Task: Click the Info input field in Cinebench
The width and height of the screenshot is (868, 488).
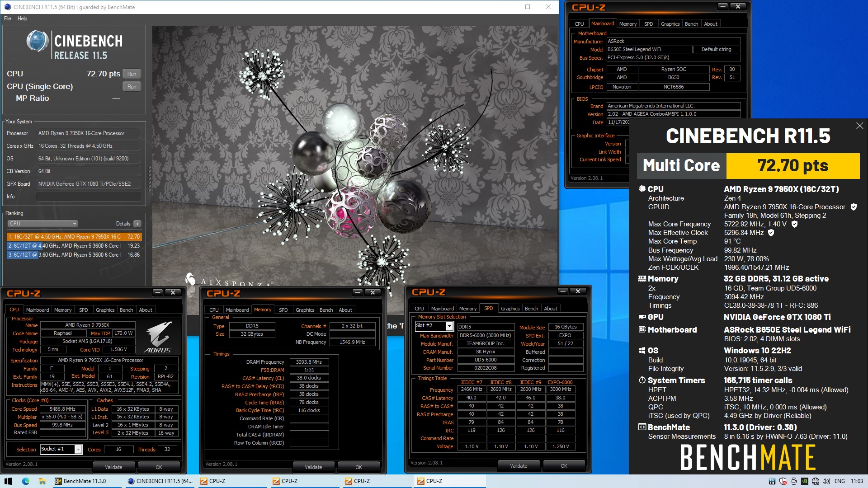Action: click(x=89, y=197)
